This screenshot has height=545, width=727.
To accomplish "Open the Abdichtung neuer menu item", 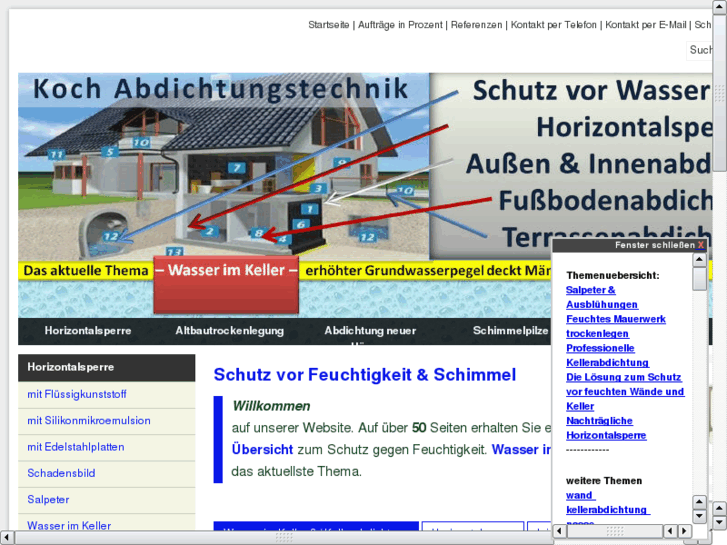I will 370,331.
